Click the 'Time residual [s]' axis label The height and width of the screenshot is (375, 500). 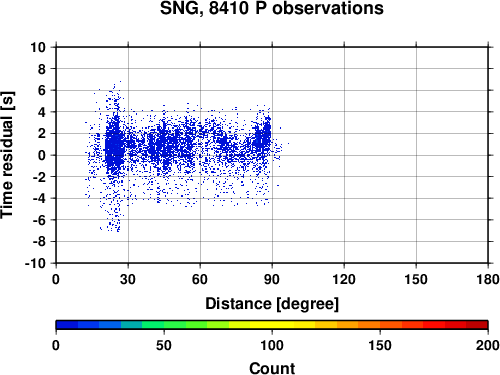click(x=7, y=155)
